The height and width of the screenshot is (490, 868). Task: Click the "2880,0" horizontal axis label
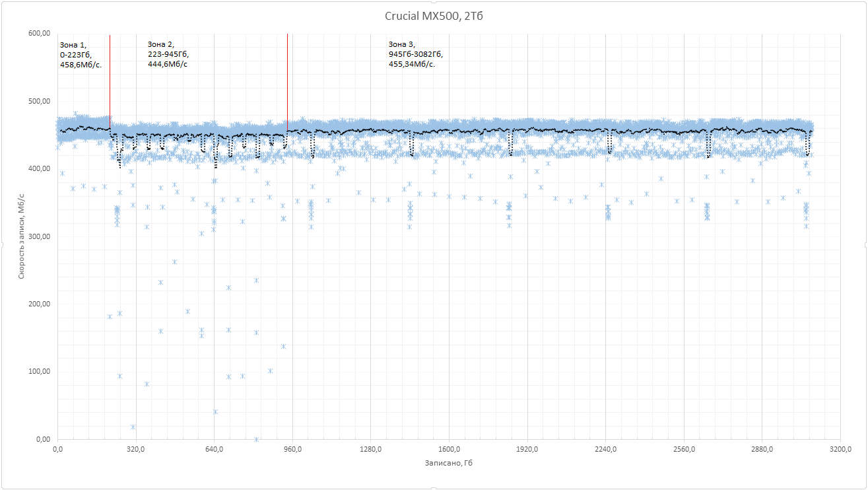pos(762,450)
